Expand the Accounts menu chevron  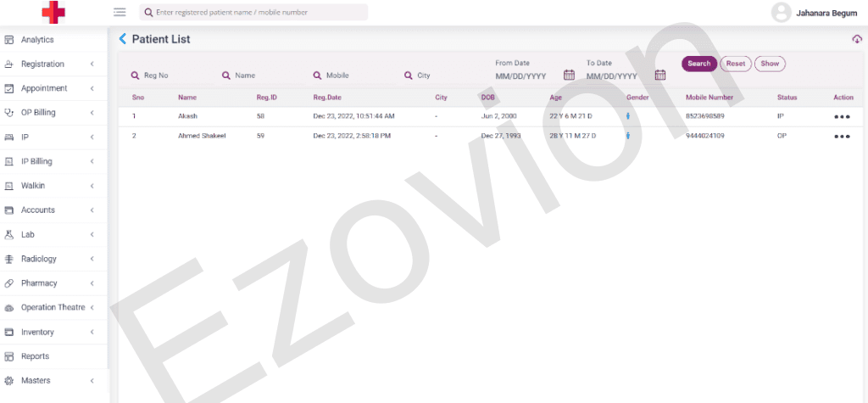(92, 210)
